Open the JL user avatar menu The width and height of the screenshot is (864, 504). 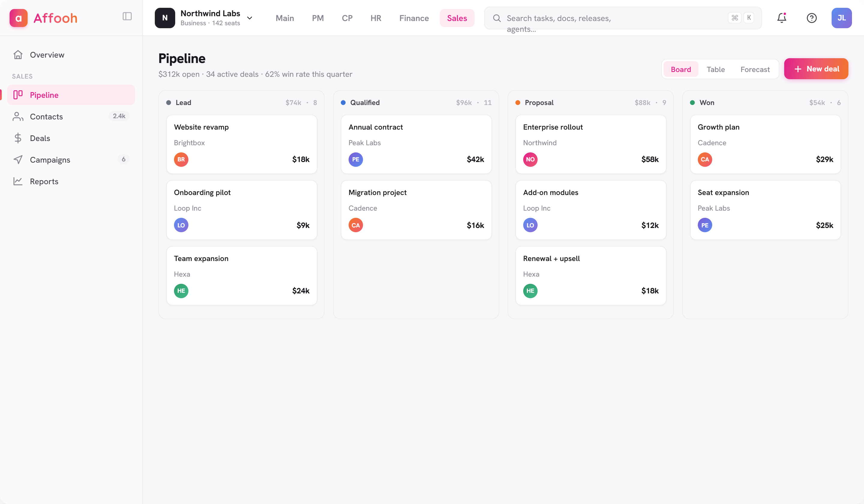pyautogui.click(x=841, y=18)
